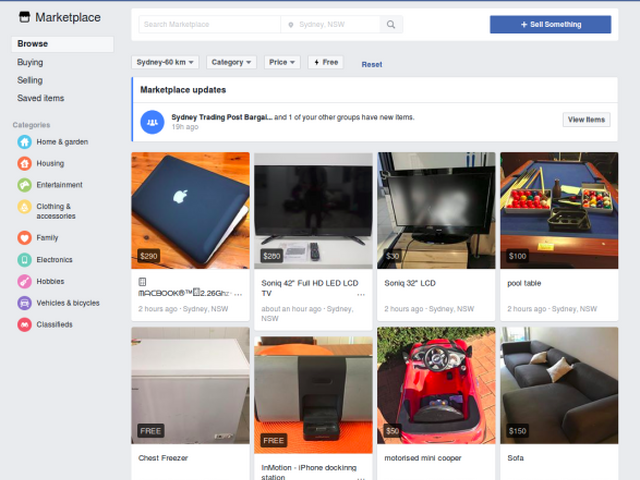The image size is (640, 480).
Task: Click the $150 price tag on sofa
Action: [x=518, y=431]
